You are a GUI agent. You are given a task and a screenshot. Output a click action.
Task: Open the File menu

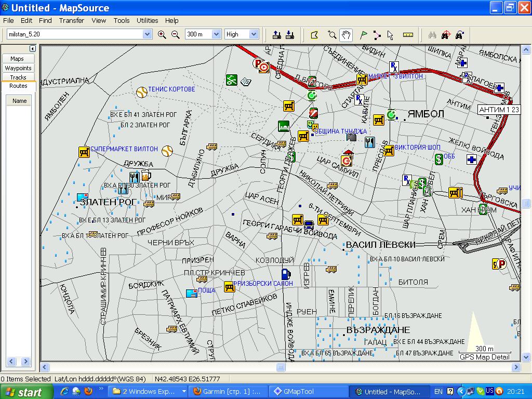[8, 20]
